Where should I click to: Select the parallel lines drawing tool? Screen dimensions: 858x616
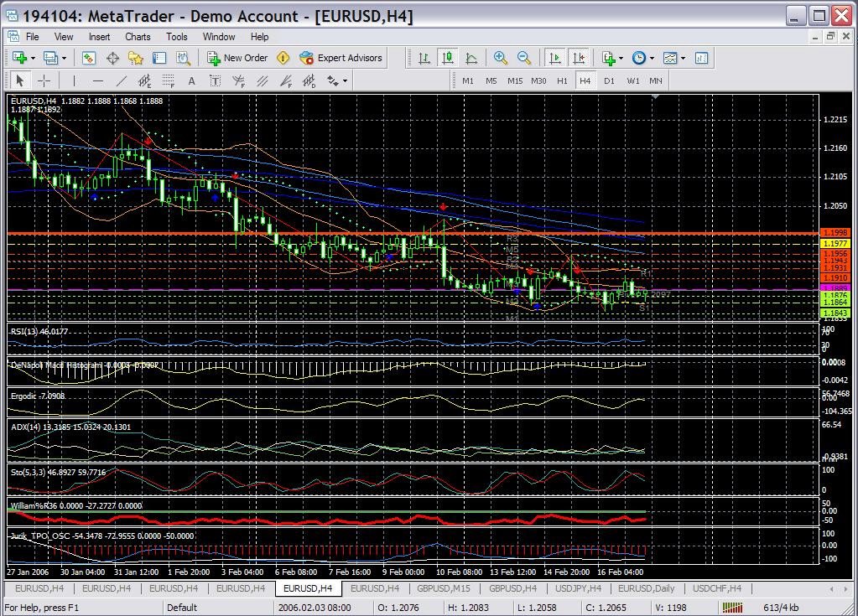click(x=263, y=81)
